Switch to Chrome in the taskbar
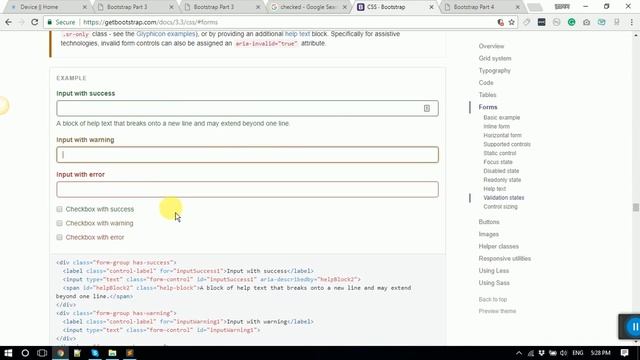 point(60,353)
